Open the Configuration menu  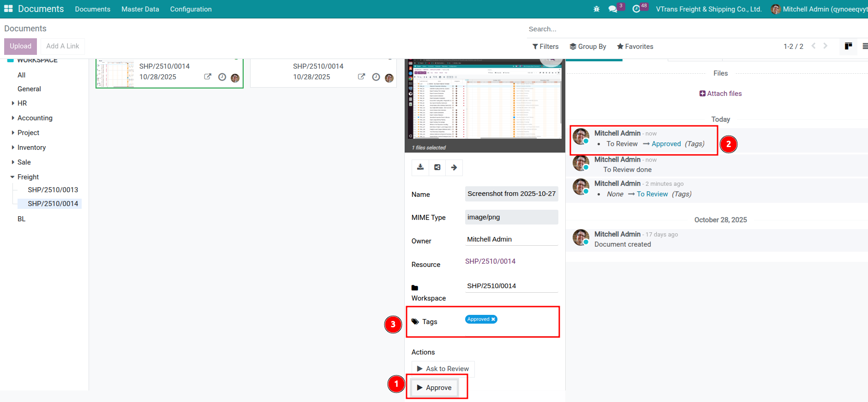pos(191,9)
